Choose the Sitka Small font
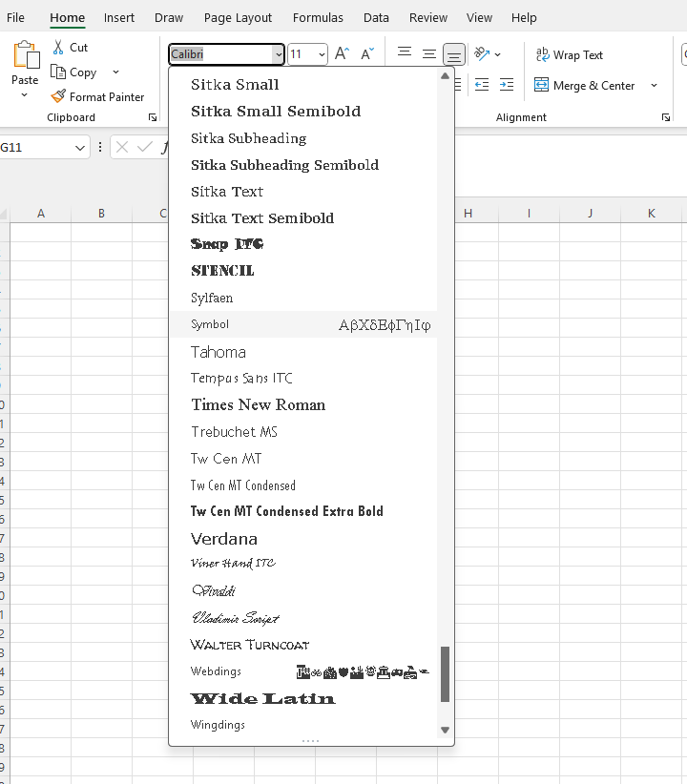Image resolution: width=687 pixels, height=784 pixels. 303,85
